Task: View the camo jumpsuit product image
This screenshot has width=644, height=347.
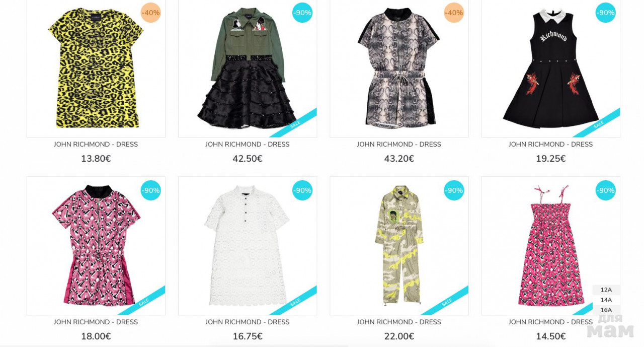Action: click(x=399, y=246)
